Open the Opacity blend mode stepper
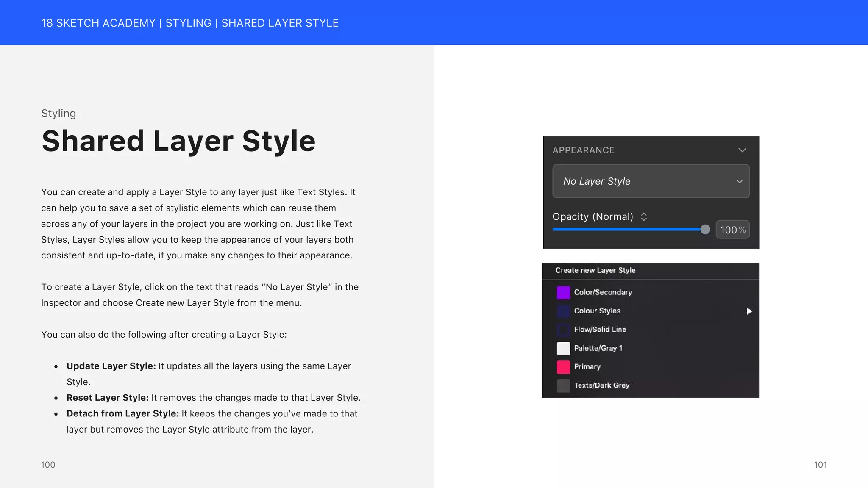 pos(644,217)
